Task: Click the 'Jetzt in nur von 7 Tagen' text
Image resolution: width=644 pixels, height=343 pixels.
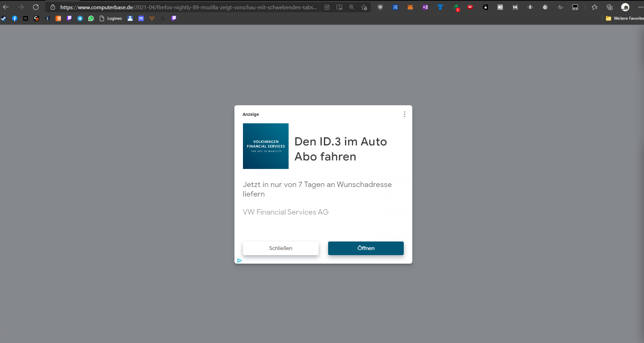Action: point(317,189)
